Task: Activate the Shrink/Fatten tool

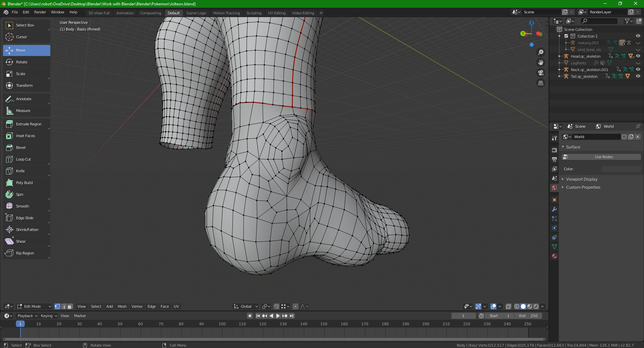Action: pyautogui.click(x=26, y=230)
